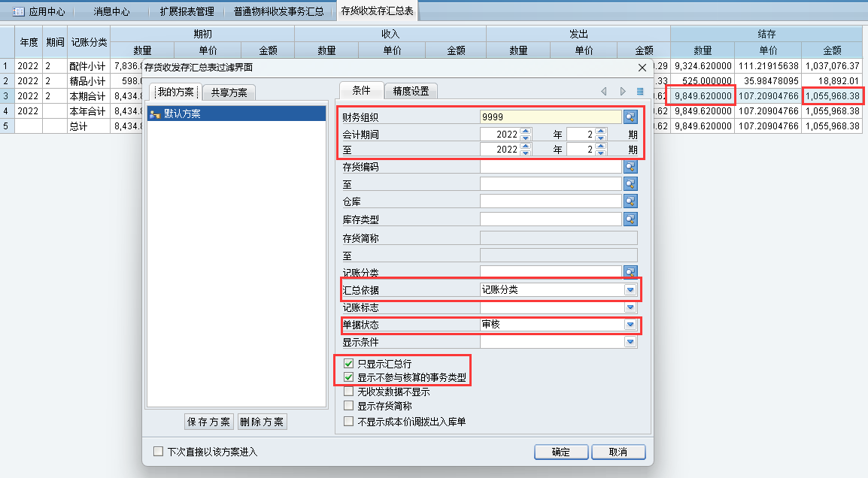The height and width of the screenshot is (478, 868).
Task: Click lookup icon next to 财务组织 field
Action: (x=630, y=116)
